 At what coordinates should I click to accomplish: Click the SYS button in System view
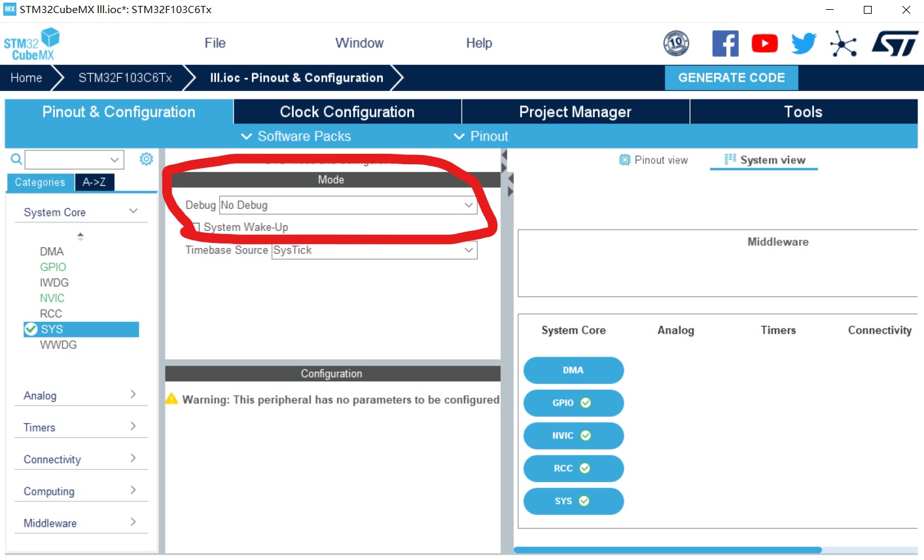pos(573,501)
